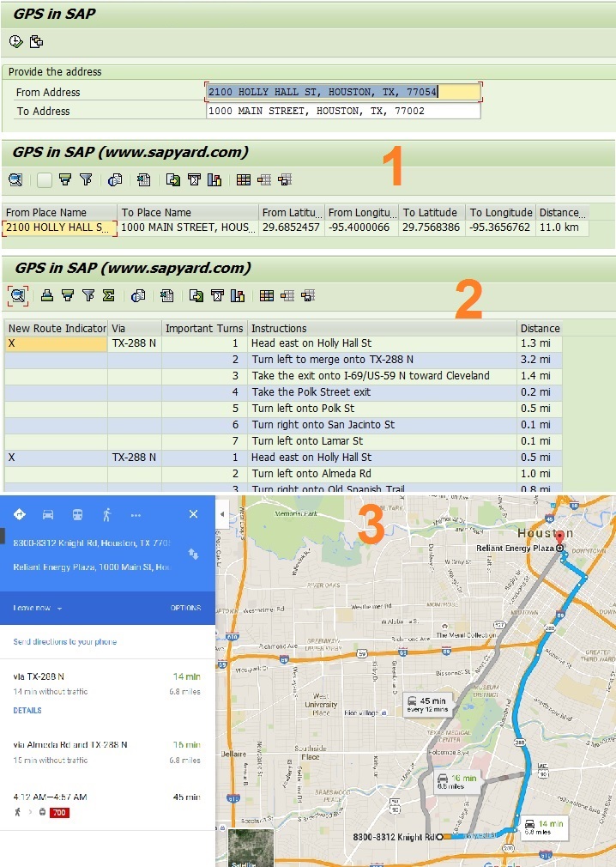Open print preview in route instructions toolbar
The height and width of the screenshot is (867, 616).
[x=138, y=296]
